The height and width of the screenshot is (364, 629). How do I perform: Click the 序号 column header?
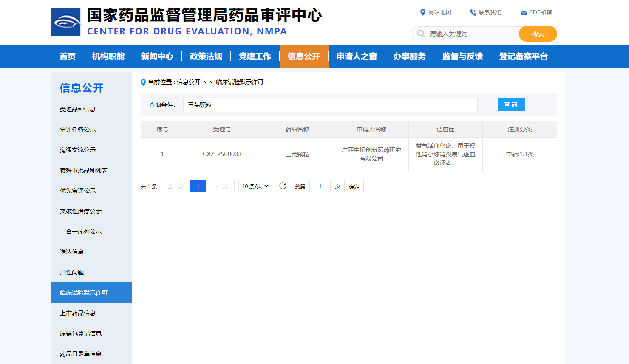pyautogui.click(x=162, y=129)
